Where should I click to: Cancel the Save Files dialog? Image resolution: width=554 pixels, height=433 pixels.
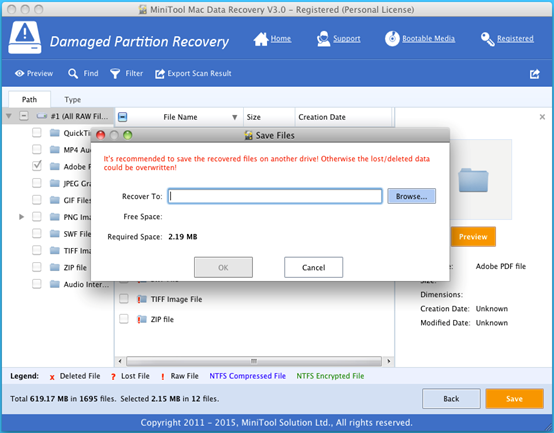313,267
